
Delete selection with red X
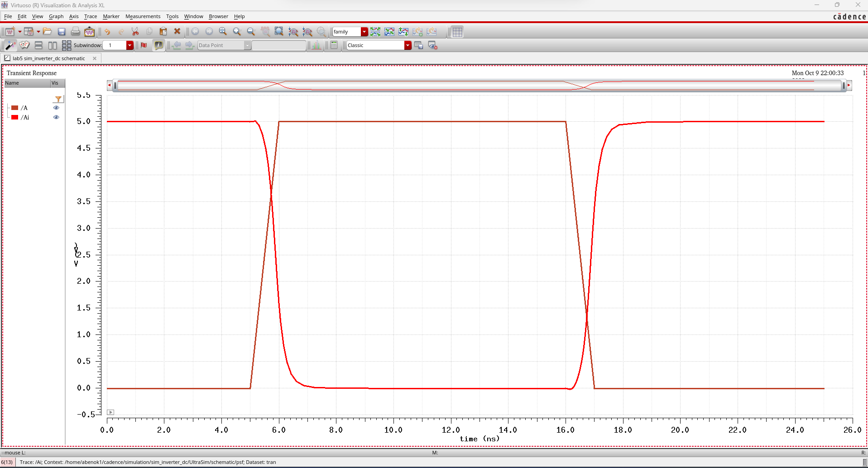point(177,32)
